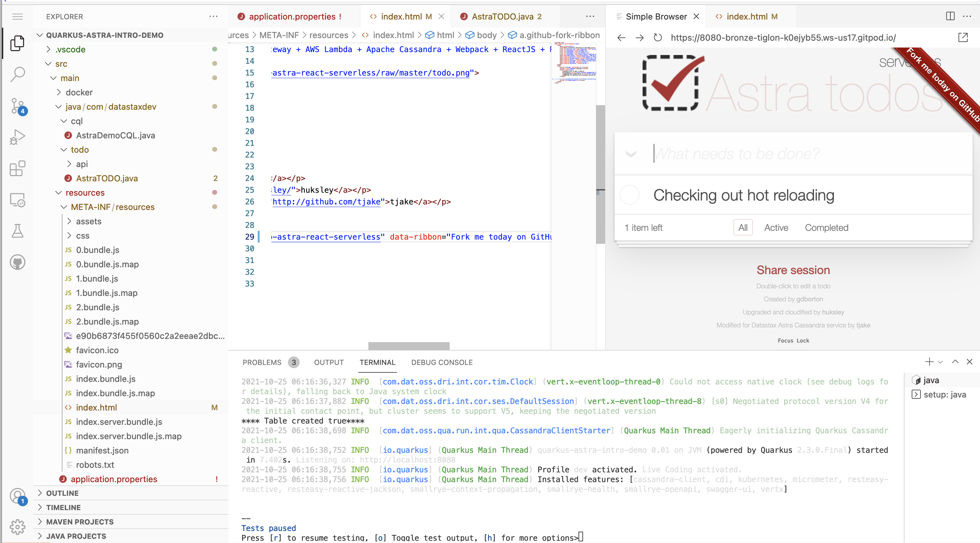Expand the MAVEN PROJECTS section
This screenshot has width=980, height=543.
pos(79,522)
